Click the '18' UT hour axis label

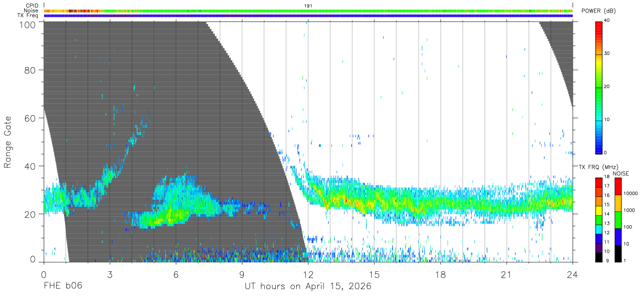[x=441, y=274]
